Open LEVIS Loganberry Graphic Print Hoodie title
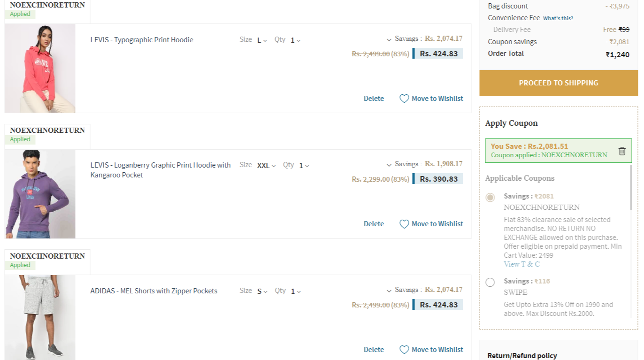This screenshot has width=644, height=360. [161, 170]
